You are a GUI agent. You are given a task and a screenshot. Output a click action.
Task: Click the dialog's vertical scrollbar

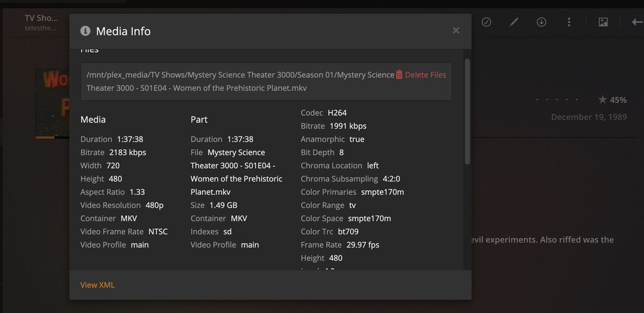(467, 112)
